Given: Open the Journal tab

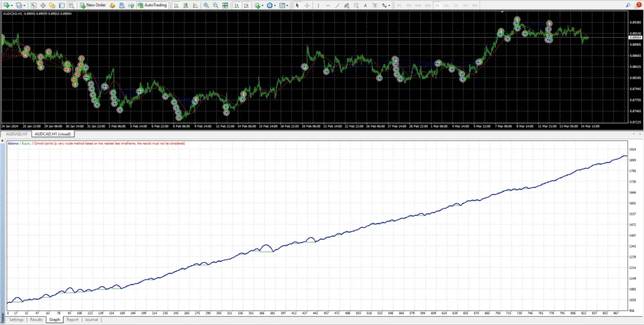Looking at the screenshot, I should tap(91, 320).
